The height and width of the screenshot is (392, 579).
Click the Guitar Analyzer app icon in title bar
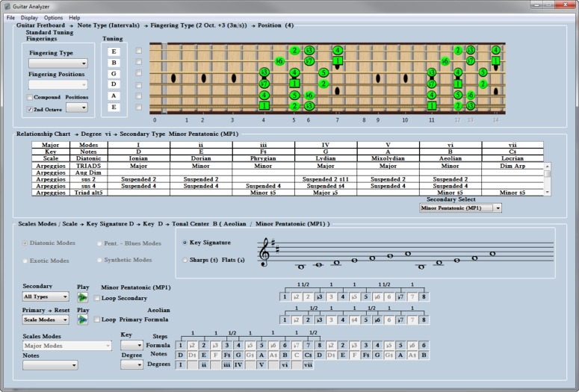coord(7,6)
